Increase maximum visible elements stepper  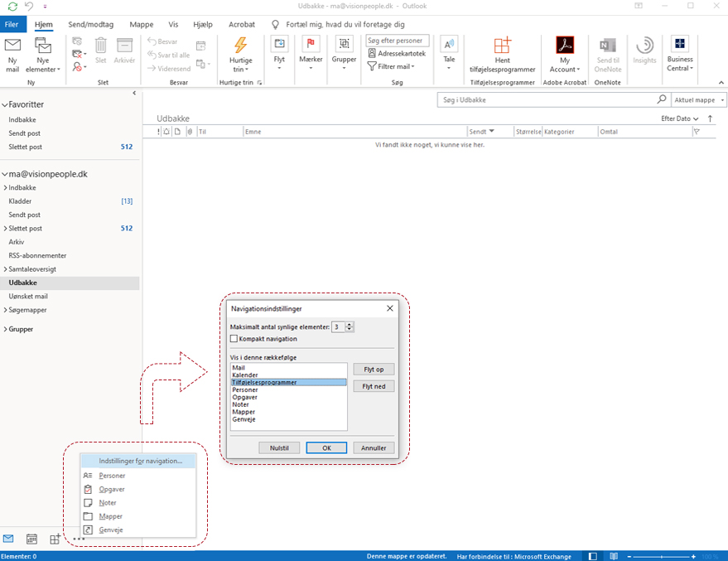(350, 324)
